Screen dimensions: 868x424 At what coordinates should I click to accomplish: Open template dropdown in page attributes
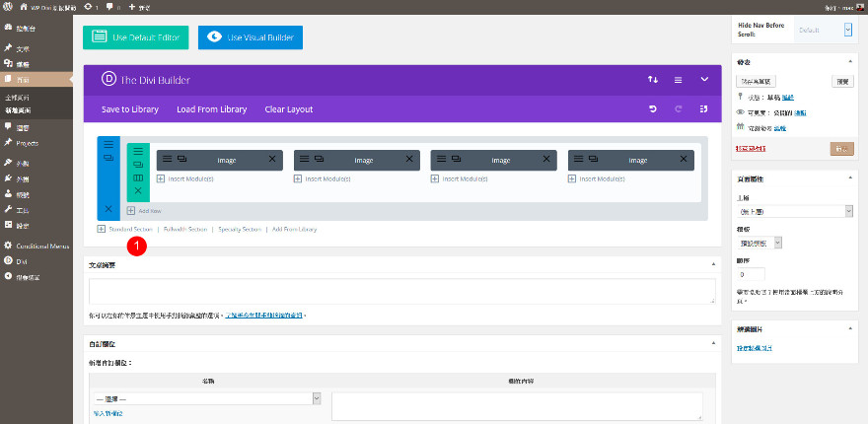759,243
